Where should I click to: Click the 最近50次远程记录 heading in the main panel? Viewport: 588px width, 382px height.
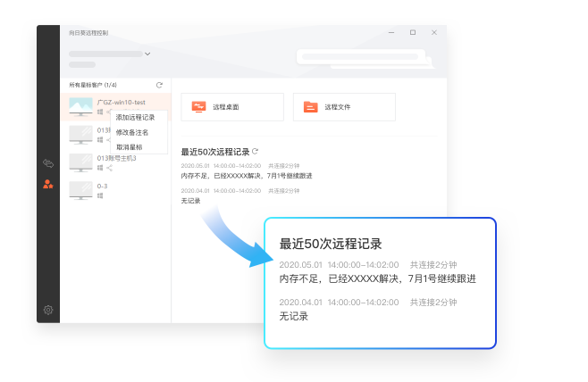[x=215, y=152]
